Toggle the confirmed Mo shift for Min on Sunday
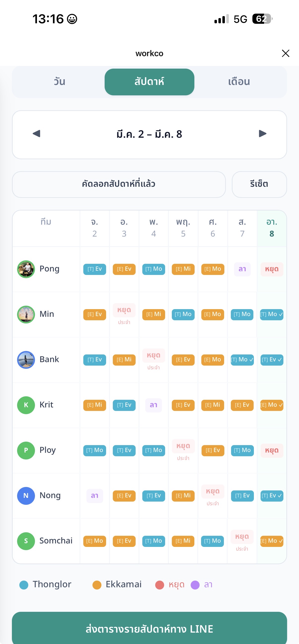 [272, 315]
